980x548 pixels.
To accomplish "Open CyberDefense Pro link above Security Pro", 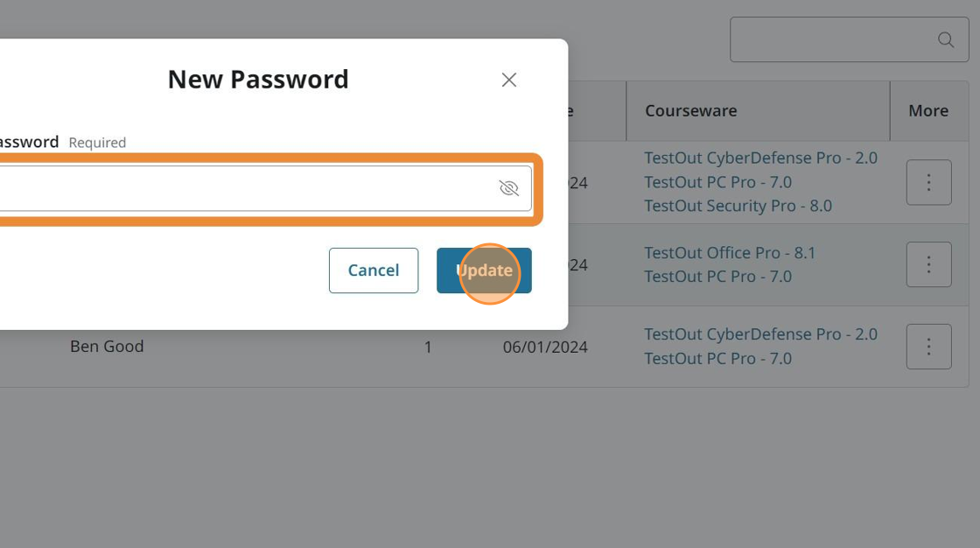I will point(760,158).
